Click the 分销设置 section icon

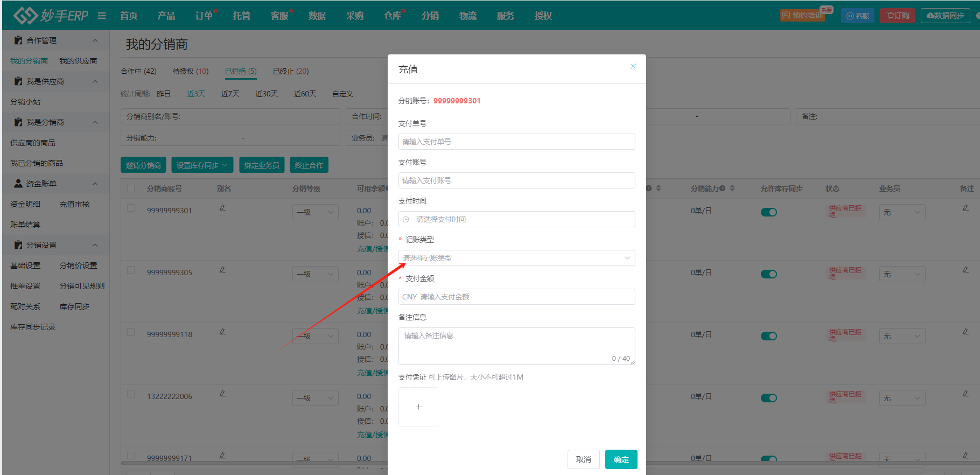point(18,245)
